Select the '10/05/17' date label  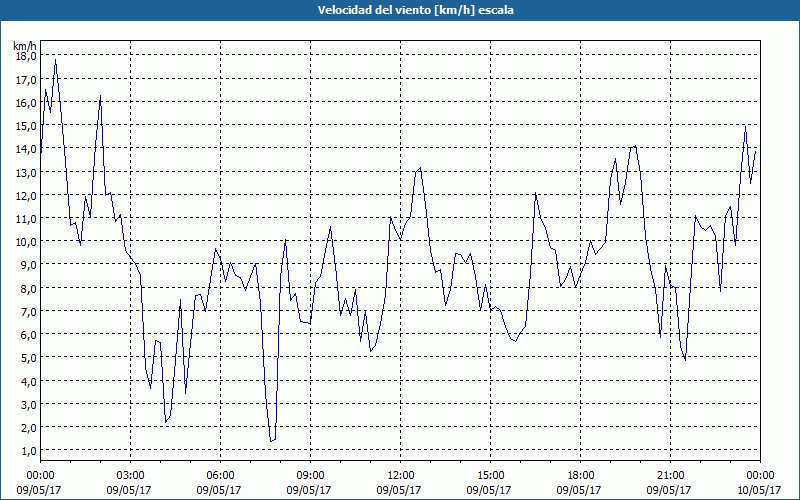point(759,490)
